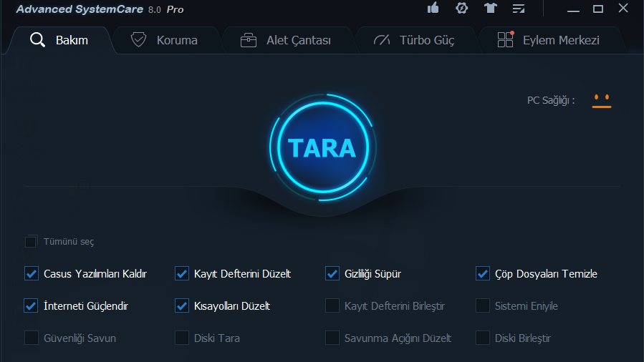644x362 pixels.
Task: Click the thumbs-up like icon
Action: (x=433, y=8)
